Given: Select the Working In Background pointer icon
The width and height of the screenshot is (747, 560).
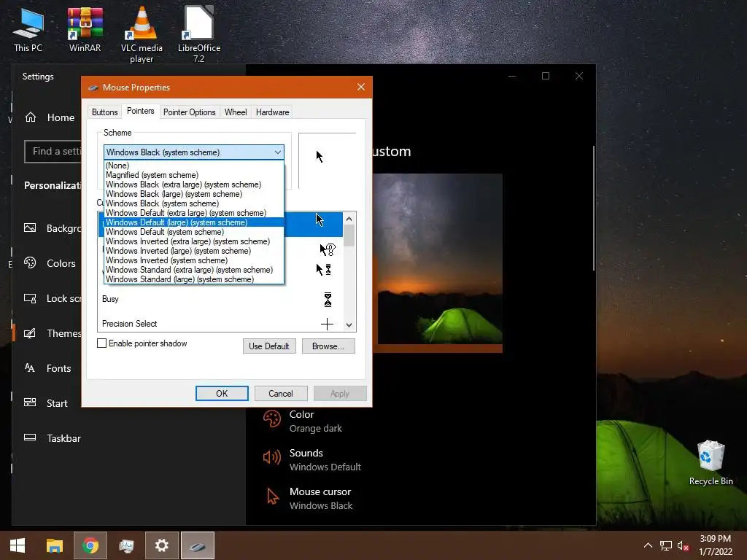Looking at the screenshot, I should point(324,270).
